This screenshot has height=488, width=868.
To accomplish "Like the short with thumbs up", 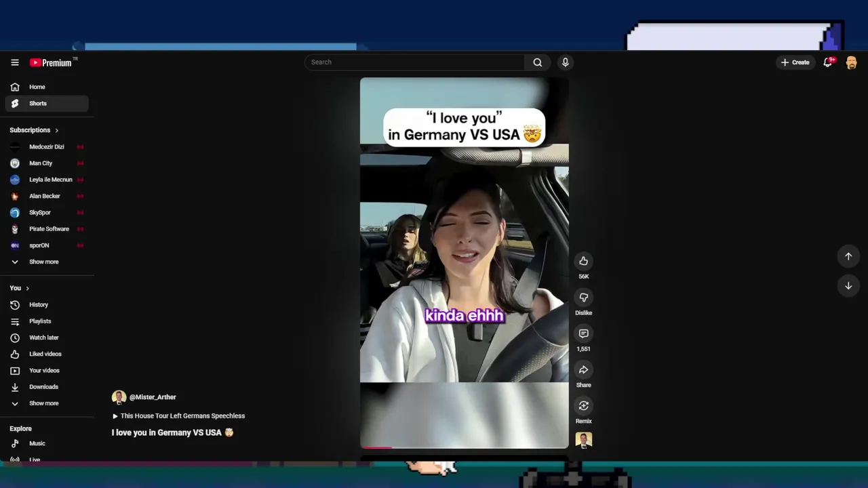I will pos(583,261).
